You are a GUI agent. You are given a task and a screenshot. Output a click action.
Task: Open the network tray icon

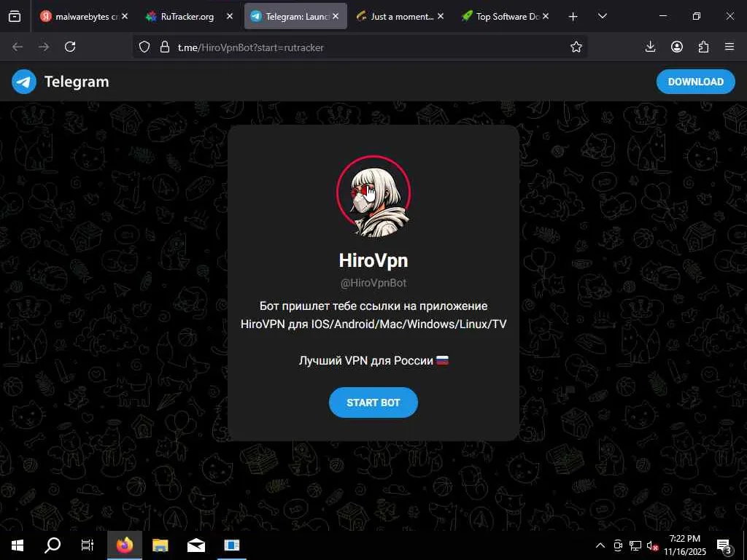[x=635, y=545]
